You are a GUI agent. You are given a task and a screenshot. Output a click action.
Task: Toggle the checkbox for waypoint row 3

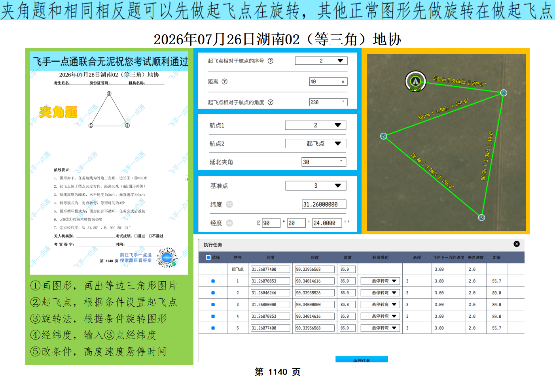coord(213,305)
